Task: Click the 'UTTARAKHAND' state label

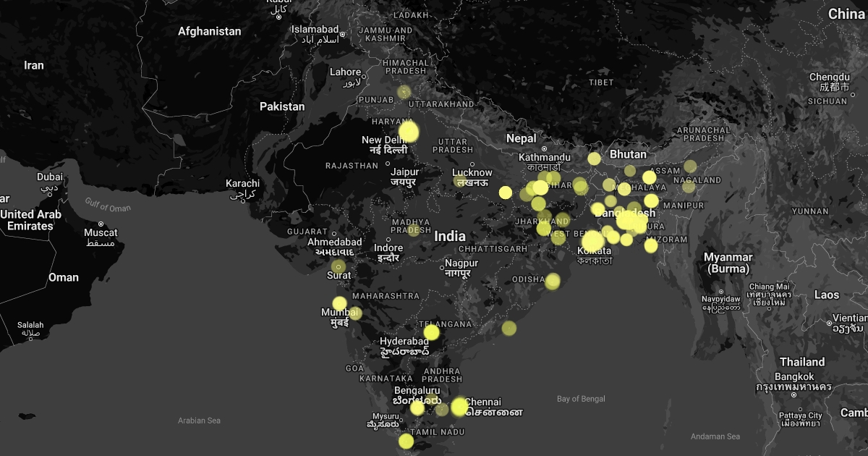Action: tap(441, 104)
